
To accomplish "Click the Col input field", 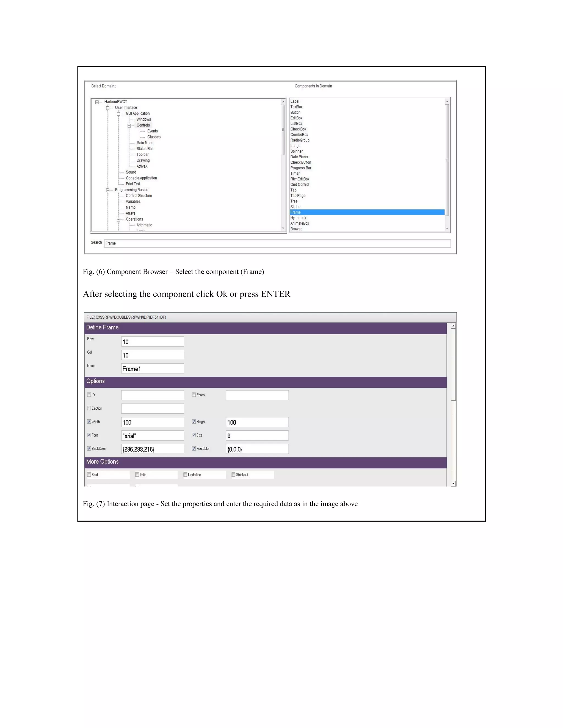I will point(152,355).
